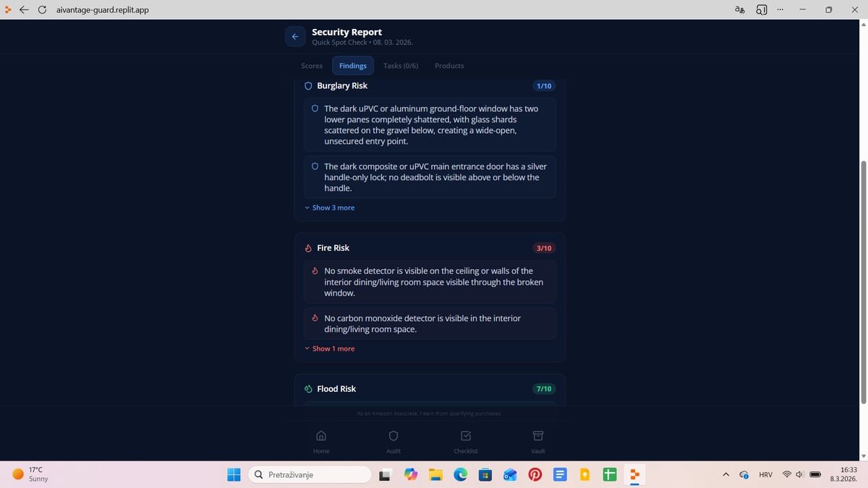Open the Checklist section icon
The width and height of the screenshot is (868, 488).
point(465,441)
